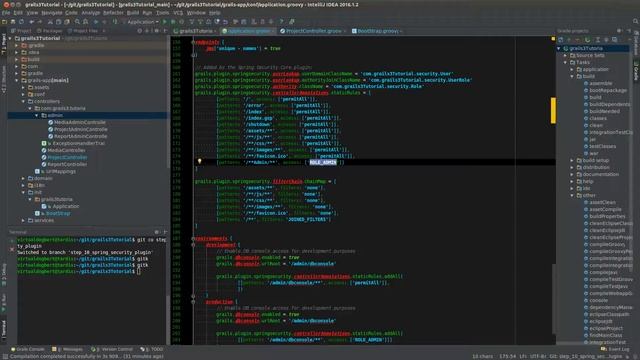Open the Version Control tool window button
640x360 pixels.
tap(112, 349)
